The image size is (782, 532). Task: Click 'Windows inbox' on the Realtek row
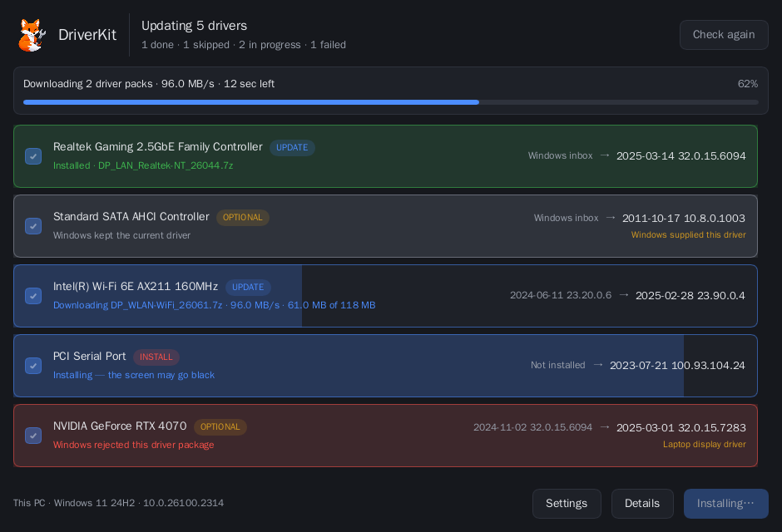click(561, 155)
